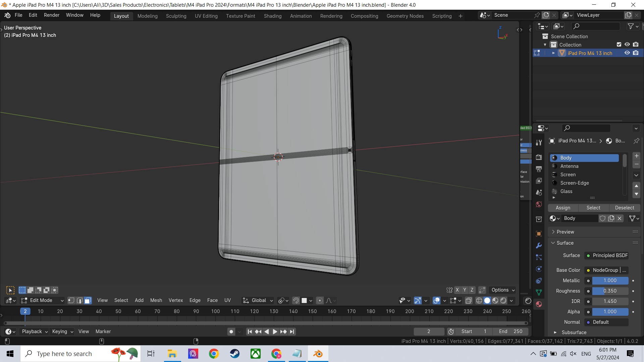Screen dimensions: 644x362
Task: Open the Output properties tab
Action: pos(539,169)
